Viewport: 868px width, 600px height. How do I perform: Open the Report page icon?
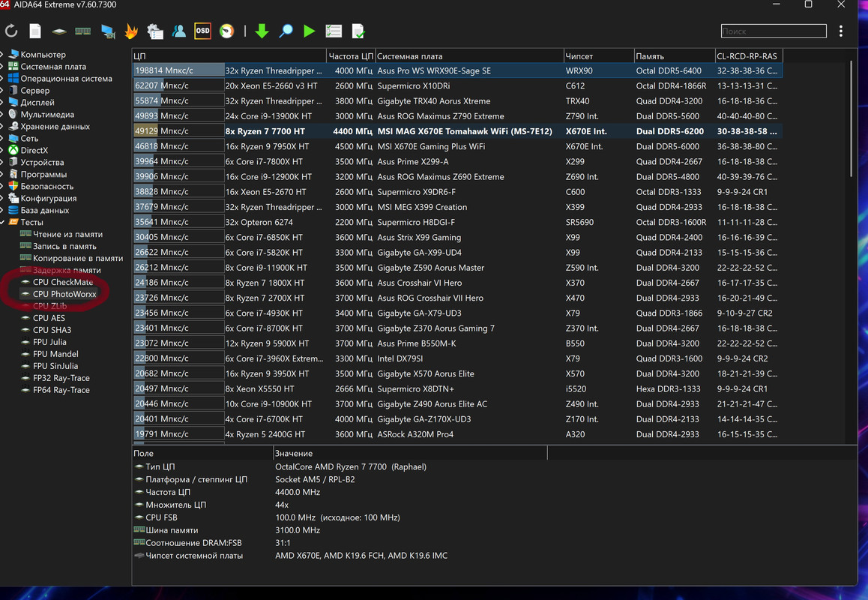click(35, 31)
